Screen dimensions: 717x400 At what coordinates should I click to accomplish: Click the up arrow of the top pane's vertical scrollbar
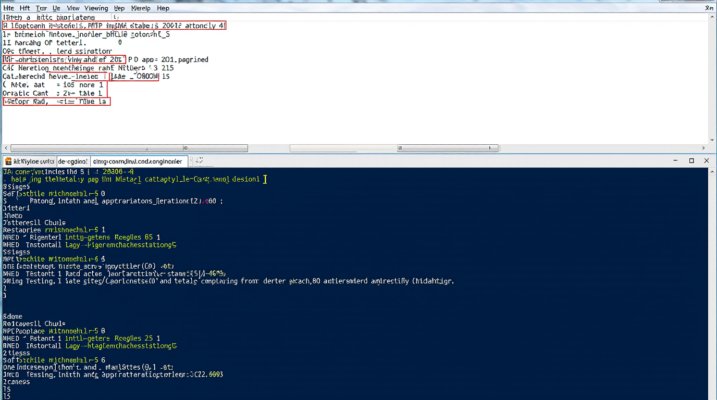pyautogui.click(x=712, y=17)
